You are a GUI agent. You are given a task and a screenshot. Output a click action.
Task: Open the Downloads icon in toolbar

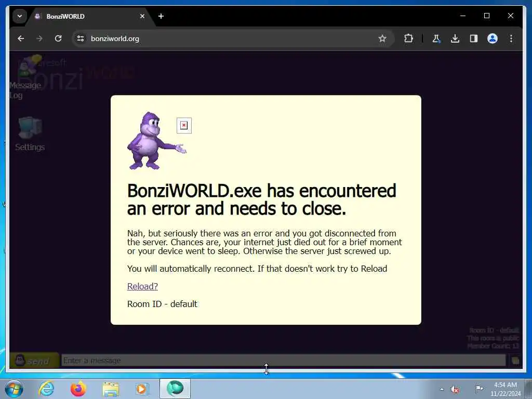455,38
